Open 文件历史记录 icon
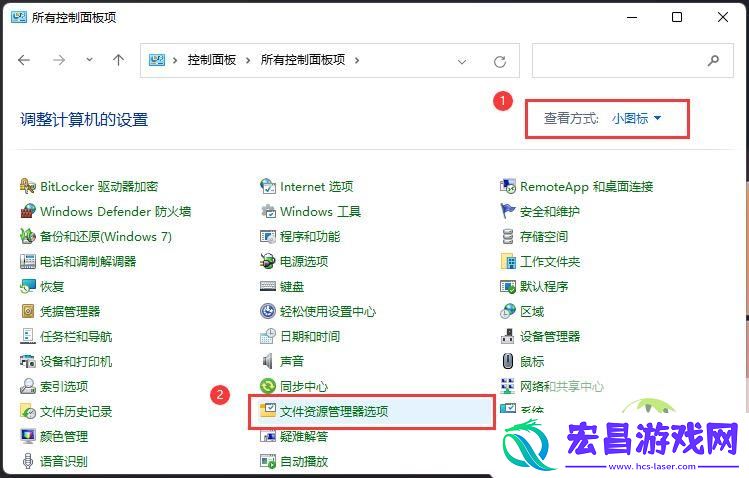 click(28, 411)
